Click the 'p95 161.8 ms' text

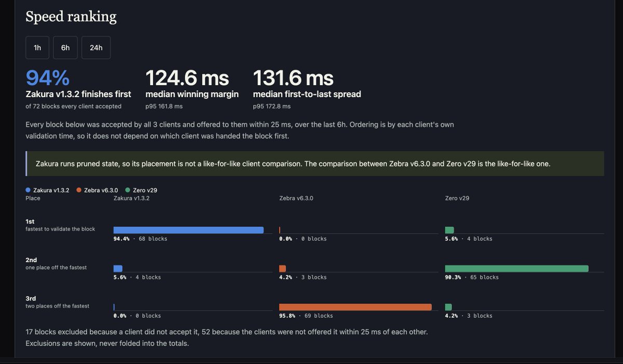pos(164,106)
